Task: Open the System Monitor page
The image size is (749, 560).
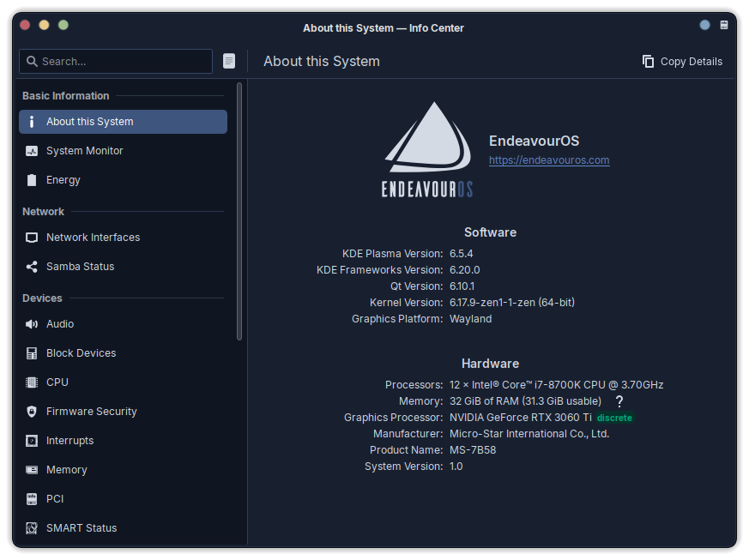Action: 84,151
